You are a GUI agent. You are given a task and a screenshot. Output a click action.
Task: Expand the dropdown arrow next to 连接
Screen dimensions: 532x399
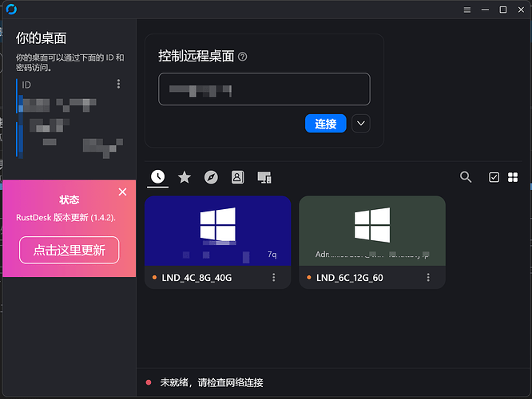[x=361, y=124]
